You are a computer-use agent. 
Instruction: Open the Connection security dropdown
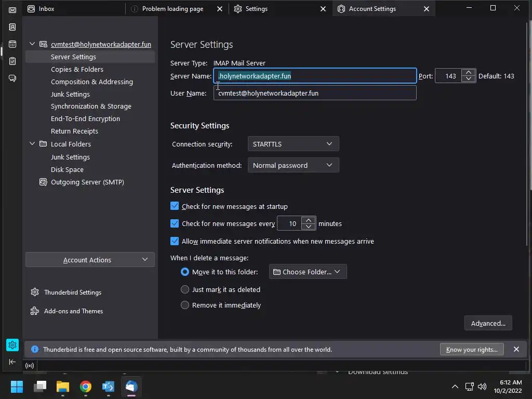pyautogui.click(x=293, y=144)
